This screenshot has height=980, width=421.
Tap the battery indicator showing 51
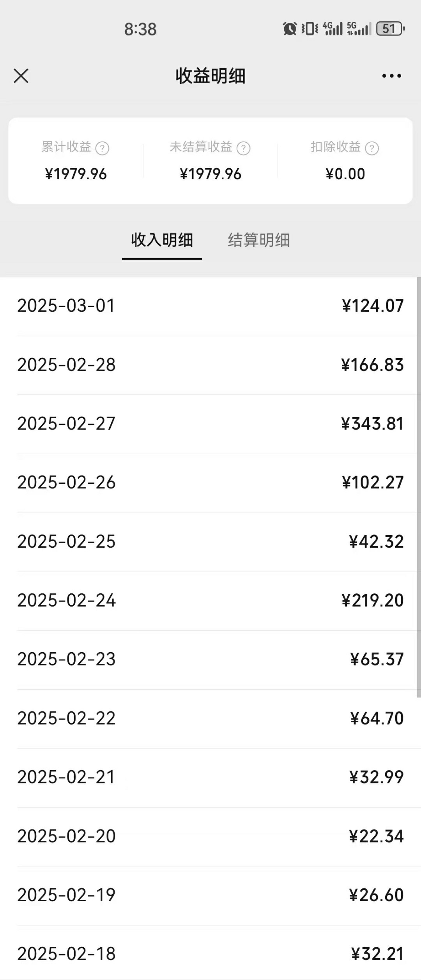(x=390, y=28)
